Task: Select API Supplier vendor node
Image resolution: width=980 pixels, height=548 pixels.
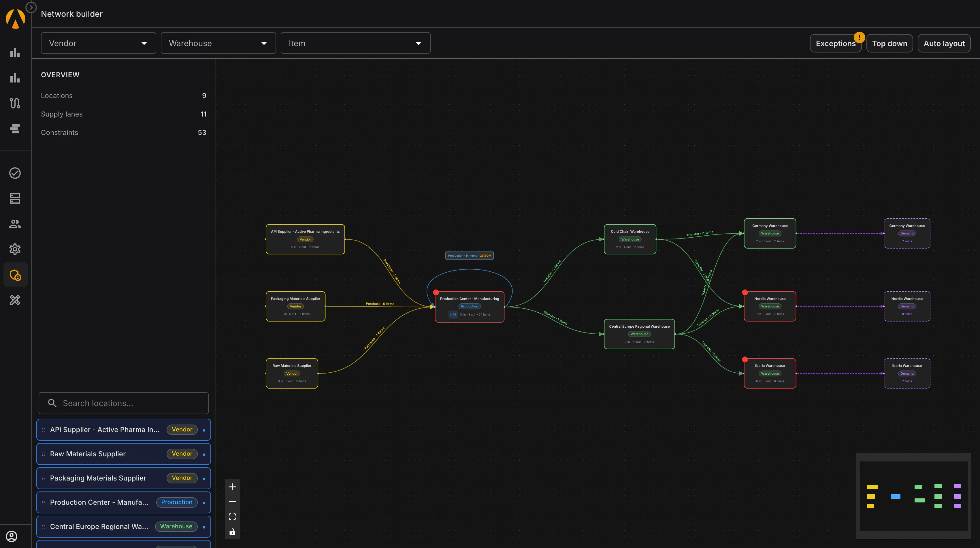Action: [x=305, y=239]
